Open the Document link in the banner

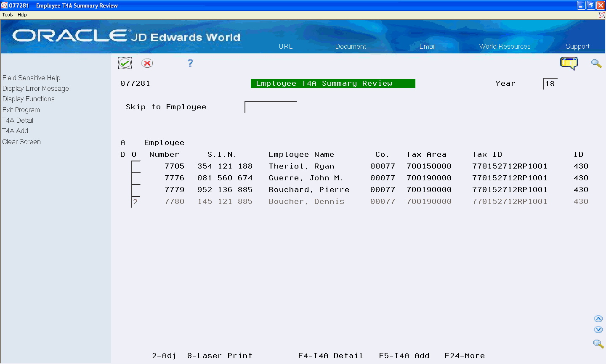(x=351, y=46)
